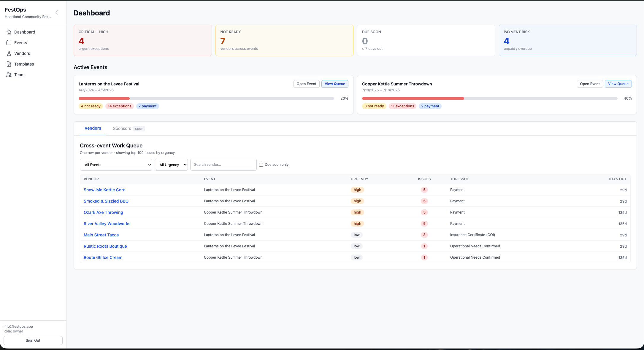Open Team via the people icon
The image size is (644, 350).
[x=9, y=75]
